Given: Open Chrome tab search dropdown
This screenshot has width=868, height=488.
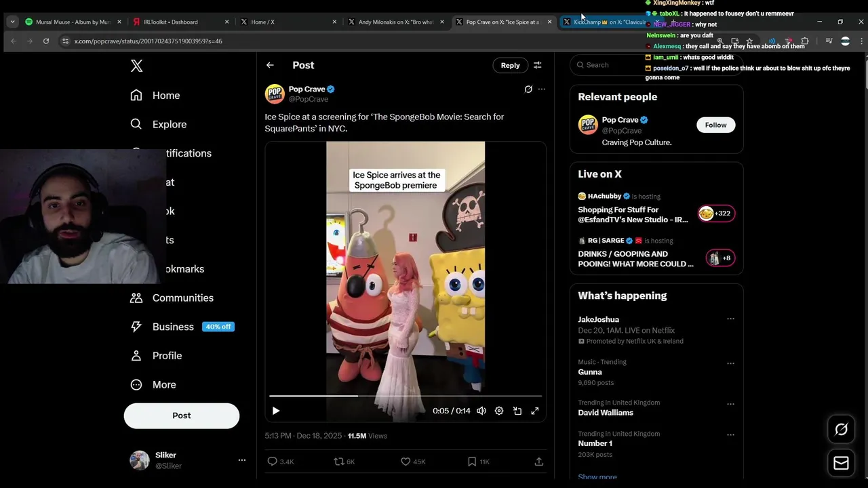Looking at the screenshot, I should point(12,22).
